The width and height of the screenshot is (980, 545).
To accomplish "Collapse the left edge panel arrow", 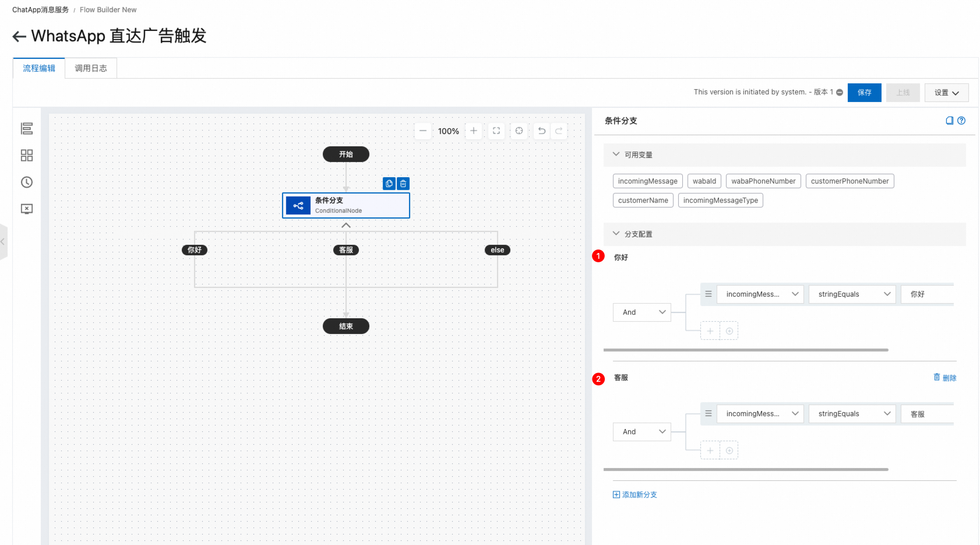I will click(3, 241).
